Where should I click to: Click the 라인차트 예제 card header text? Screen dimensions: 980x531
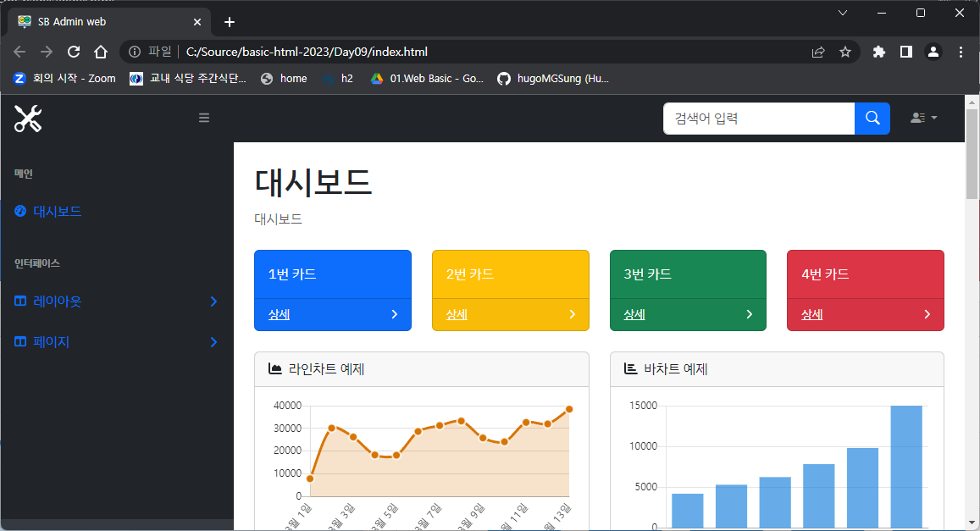point(326,369)
